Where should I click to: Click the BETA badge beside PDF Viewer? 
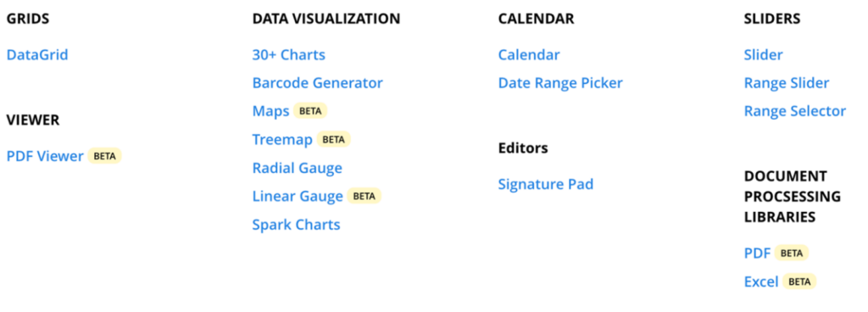(x=104, y=156)
